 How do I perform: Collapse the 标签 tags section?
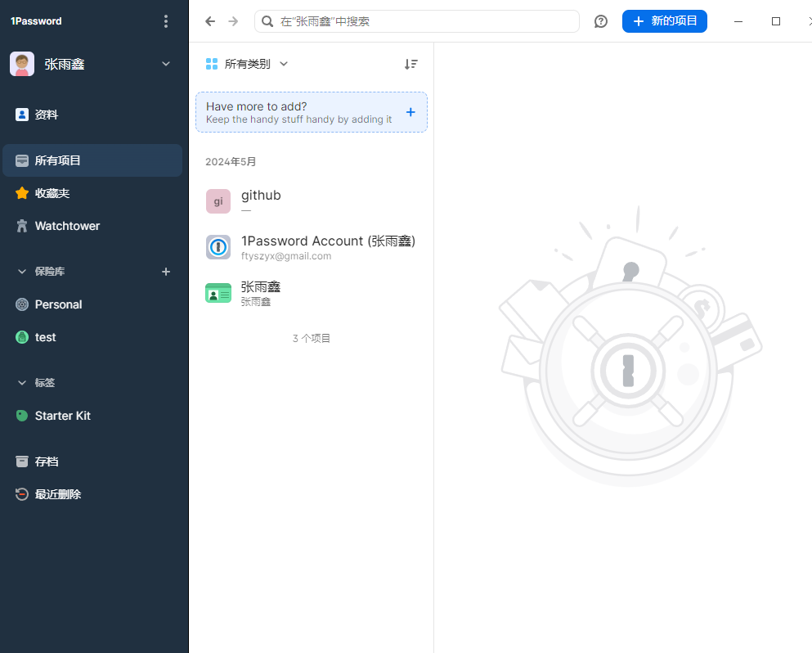22,383
